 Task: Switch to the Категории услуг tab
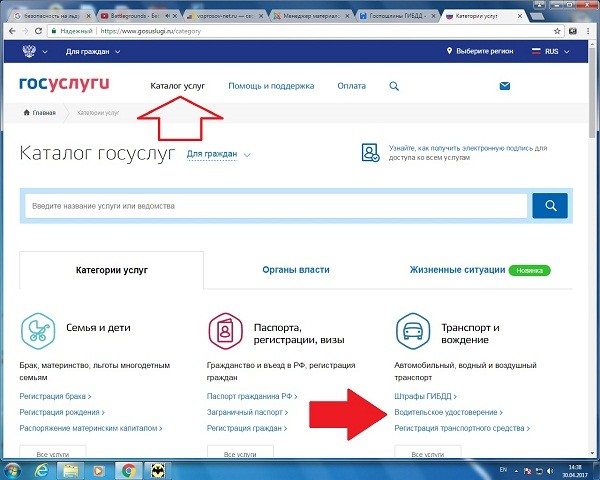(111, 270)
